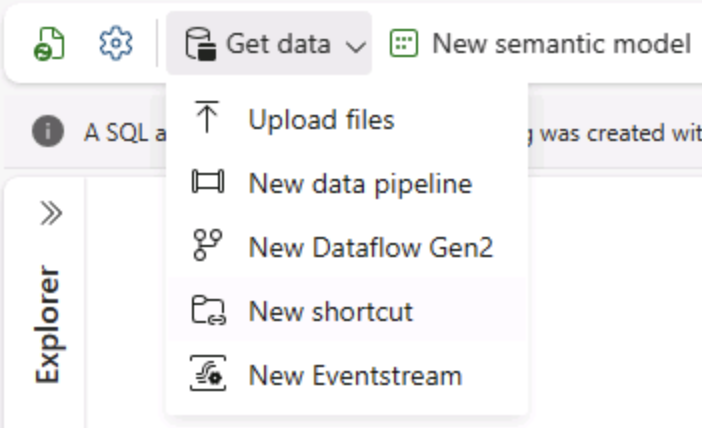Open settings via the gear icon
The width and height of the screenshot is (702, 428).
click(x=116, y=43)
